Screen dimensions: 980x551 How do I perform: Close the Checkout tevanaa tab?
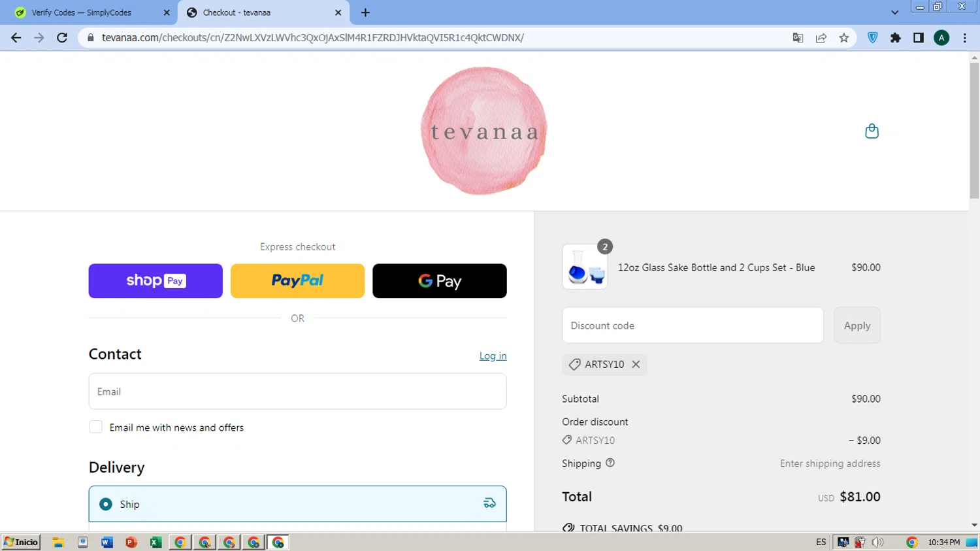pyautogui.click(x=338, y=12)
